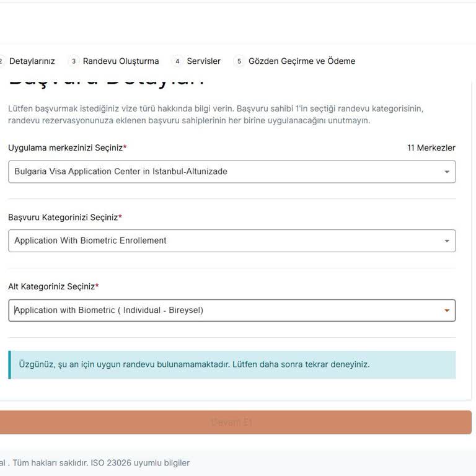The width and height of the screenshot is (476, 476).
Task: Click the 'Uygulama merkezinizi Seçiniz' label
Action: click(x=66, y=148)
